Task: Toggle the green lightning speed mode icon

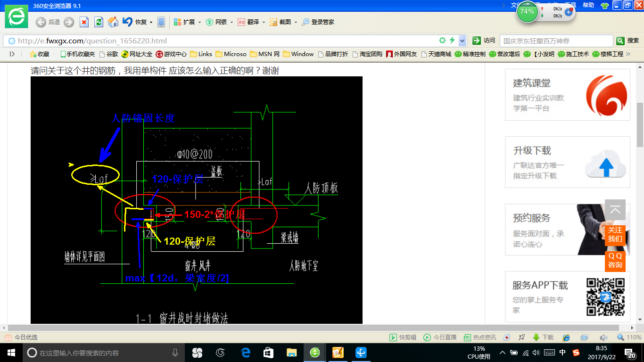Action: point(453,41)
